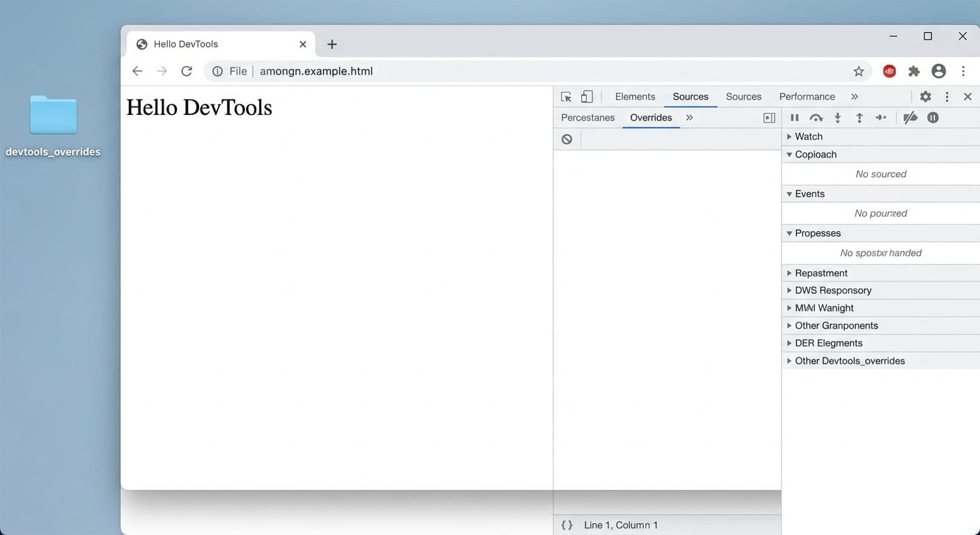Expand the DWS Responsory section
The image size is (980, 535).
832,290
